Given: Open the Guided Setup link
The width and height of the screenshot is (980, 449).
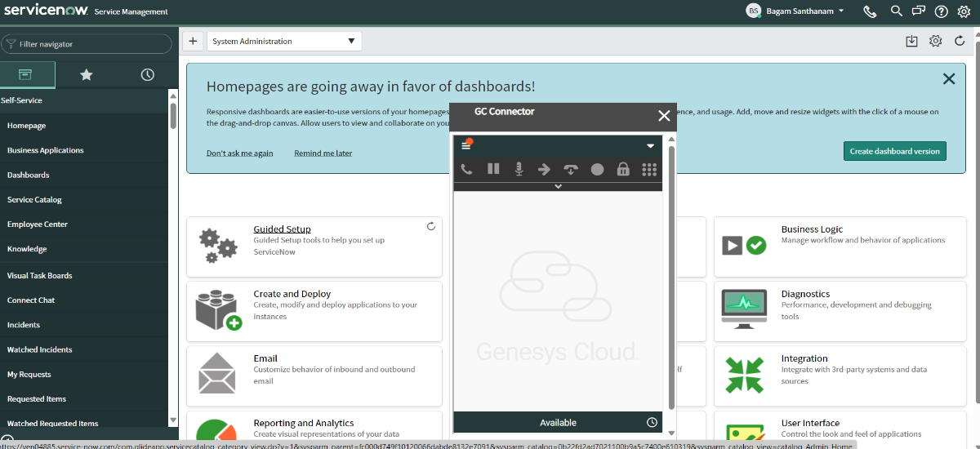Looking at the screenshot, I should [x=282, y=229].
